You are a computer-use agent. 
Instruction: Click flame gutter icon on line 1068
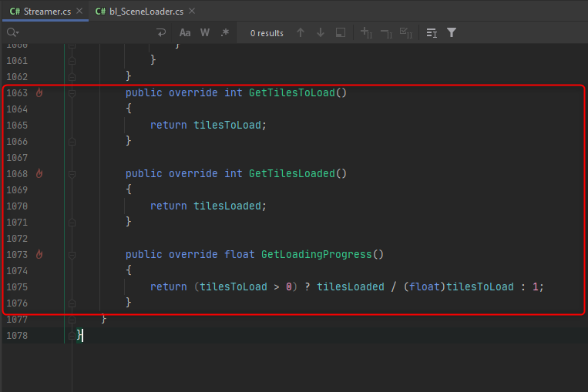tap(39, 174)
